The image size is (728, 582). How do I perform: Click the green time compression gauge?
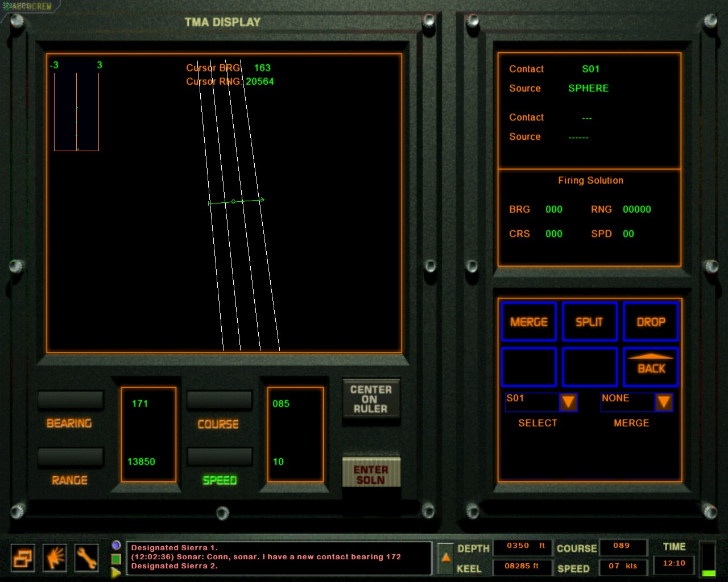[707, 559]
